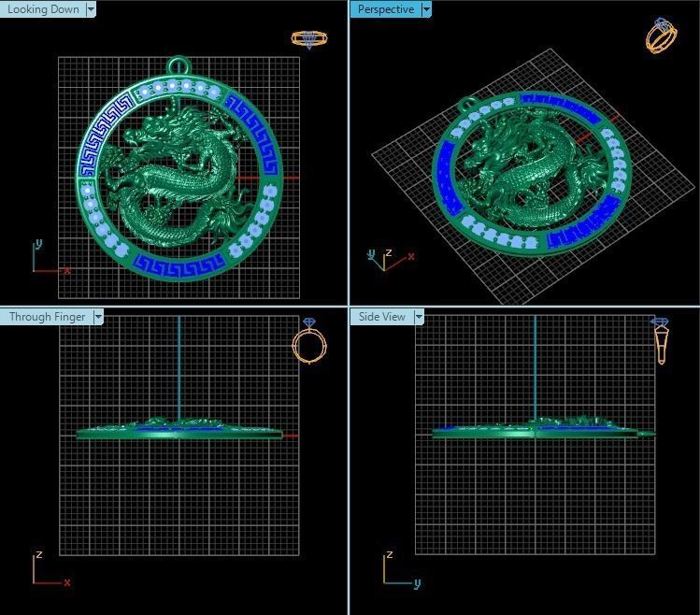This screenshot has height=615, width=700.
Task: Click the Through Finger viewport title
Action: pos(47,317)
